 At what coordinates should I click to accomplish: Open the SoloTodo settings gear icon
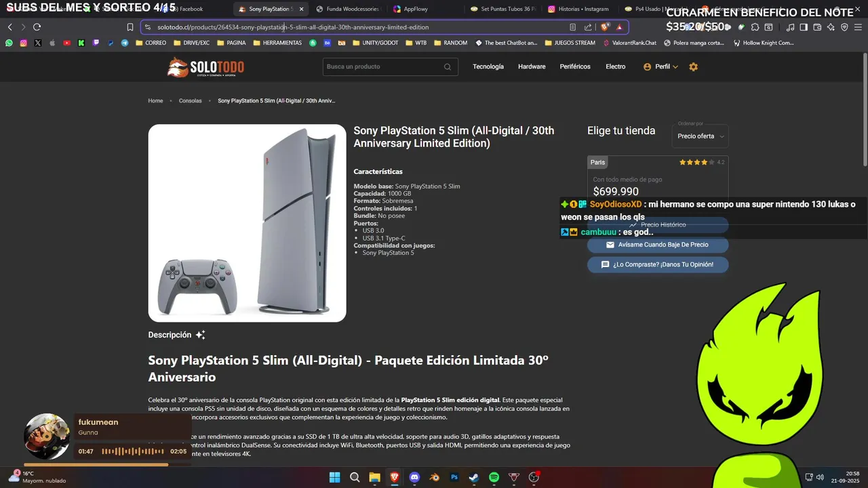pyautogui.click(x=693, y=66)
